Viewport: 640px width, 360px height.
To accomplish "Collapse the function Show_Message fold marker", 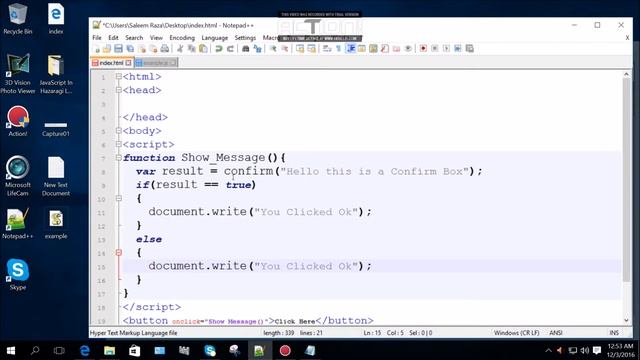I will coord(118,158).
